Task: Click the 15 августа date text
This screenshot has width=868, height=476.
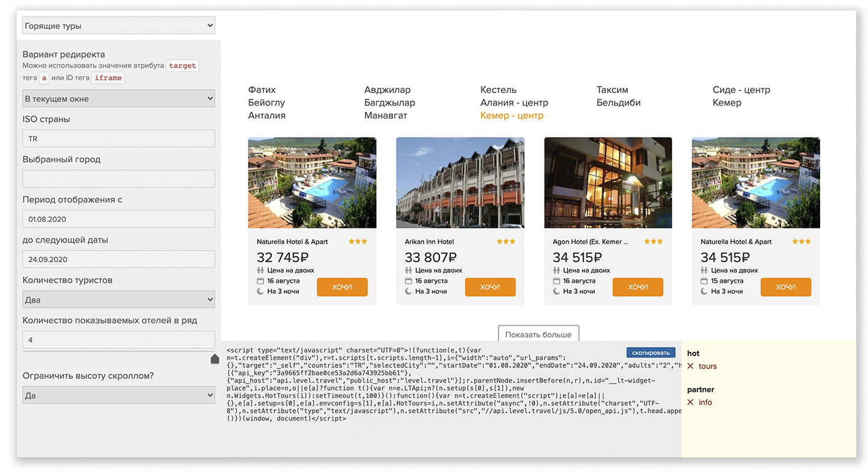Action: (727, 281)
